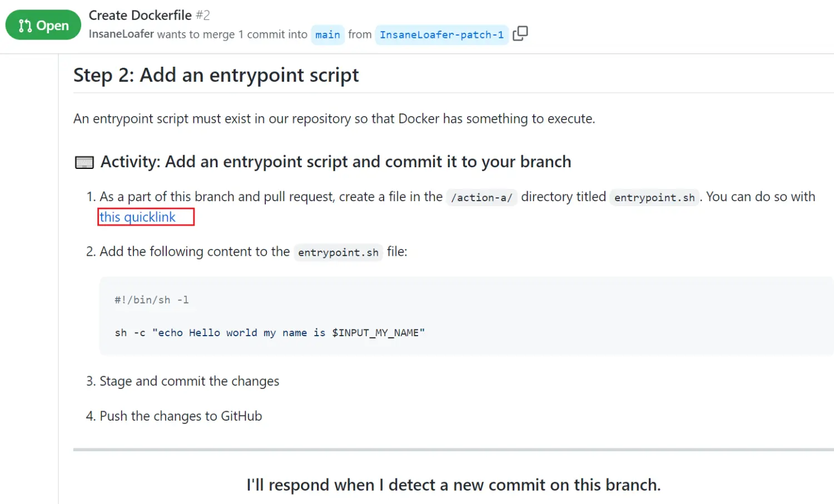Click the copy branch name icon

coord(520,34)
